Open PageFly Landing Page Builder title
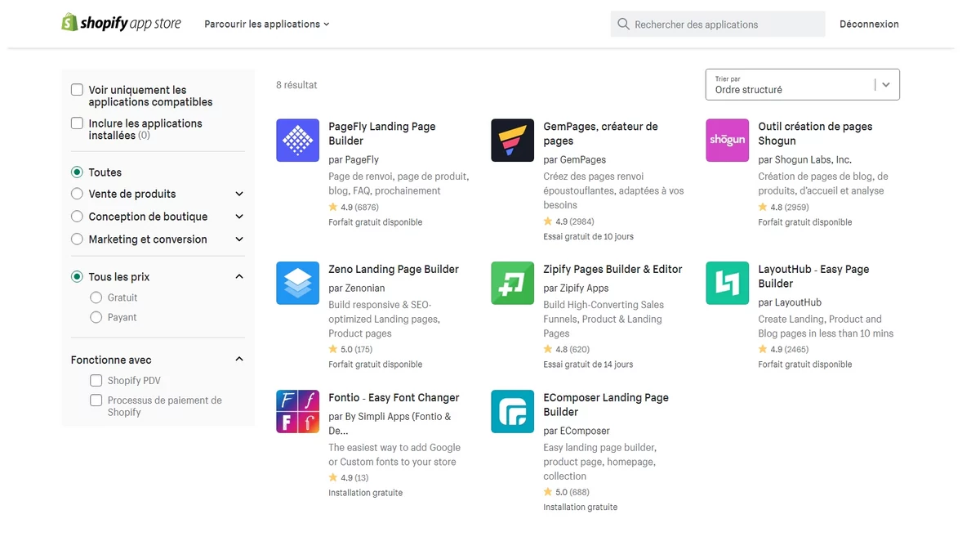 pos(382,133)
